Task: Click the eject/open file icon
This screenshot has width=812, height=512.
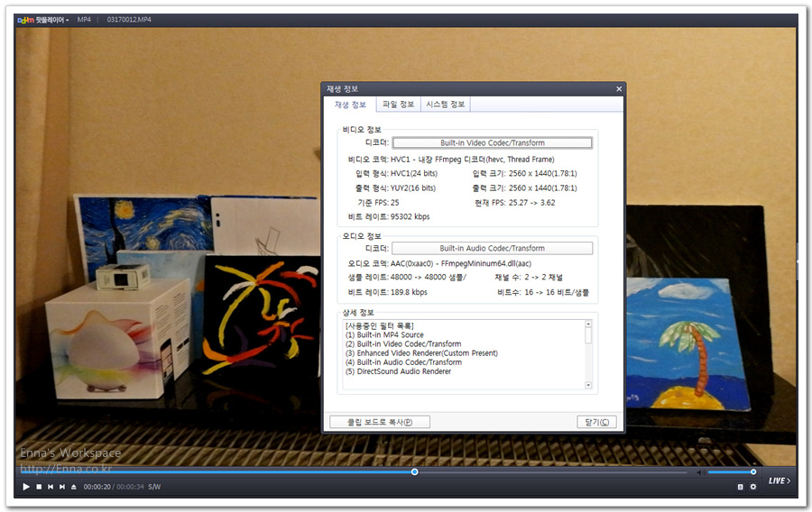Action: [x=74, y=487]
